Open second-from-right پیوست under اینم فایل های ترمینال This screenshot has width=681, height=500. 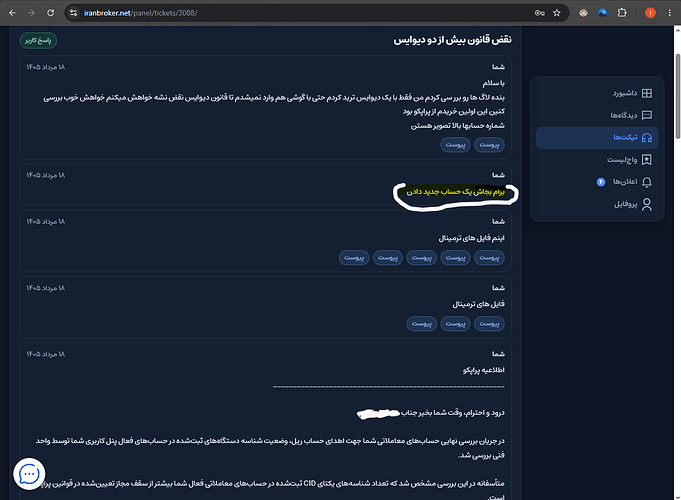[x=456, y=258]
